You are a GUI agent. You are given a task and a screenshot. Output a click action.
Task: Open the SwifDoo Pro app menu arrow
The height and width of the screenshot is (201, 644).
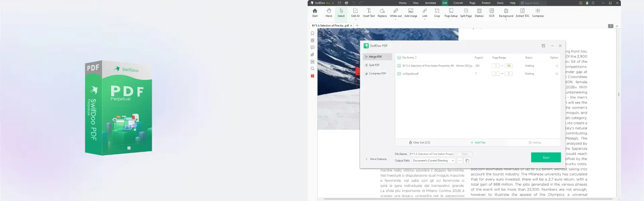tap(333, 3)
